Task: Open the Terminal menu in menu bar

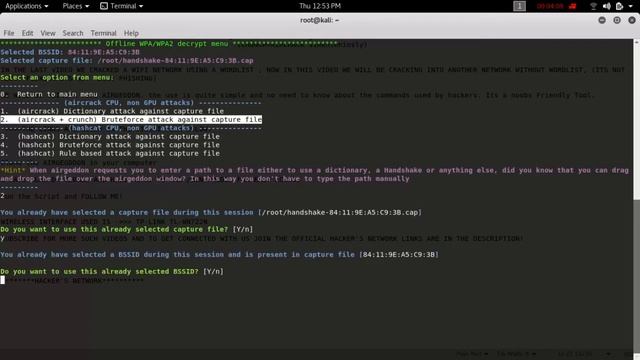Action: click(x=103, y=33)
